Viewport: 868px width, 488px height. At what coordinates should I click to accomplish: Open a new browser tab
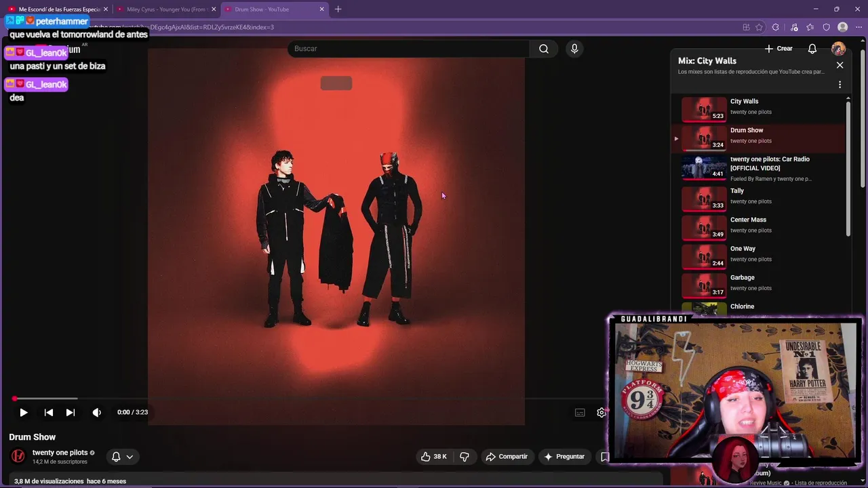[338, 9]
